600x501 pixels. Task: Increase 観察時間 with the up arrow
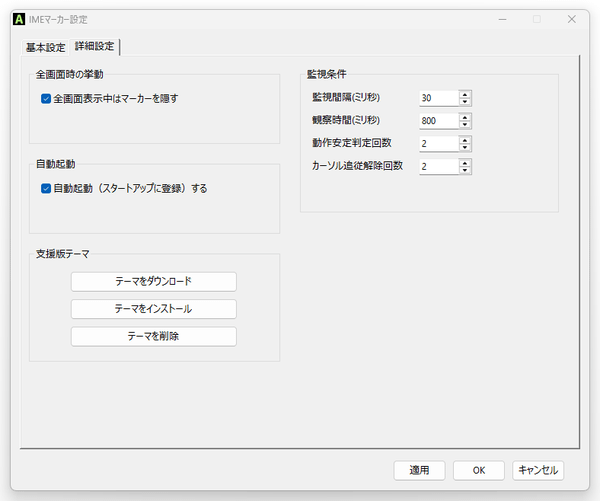click(x=465, y=117)
